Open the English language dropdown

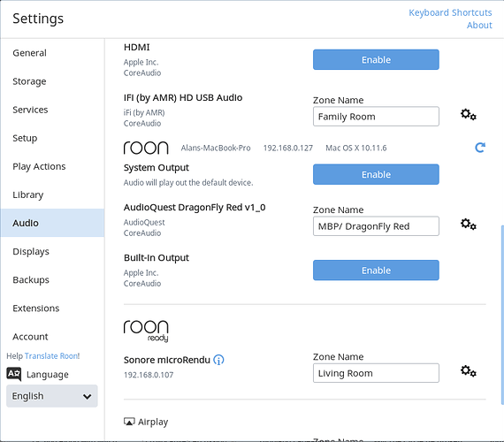(52, 396)
